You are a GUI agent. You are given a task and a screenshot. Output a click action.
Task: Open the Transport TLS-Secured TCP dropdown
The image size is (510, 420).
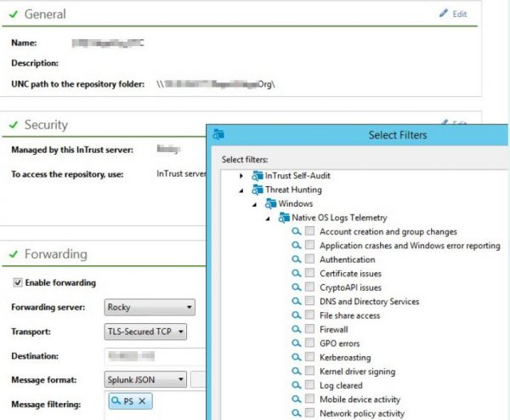[144, 332]
